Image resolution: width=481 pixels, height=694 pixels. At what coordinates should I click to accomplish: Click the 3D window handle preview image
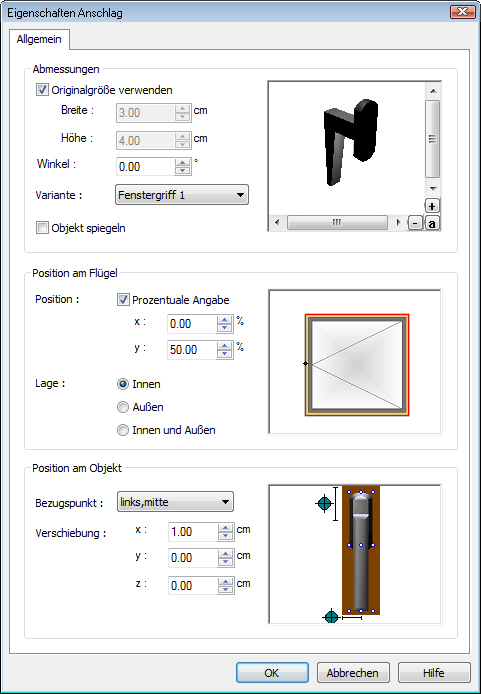click(351, 142)
